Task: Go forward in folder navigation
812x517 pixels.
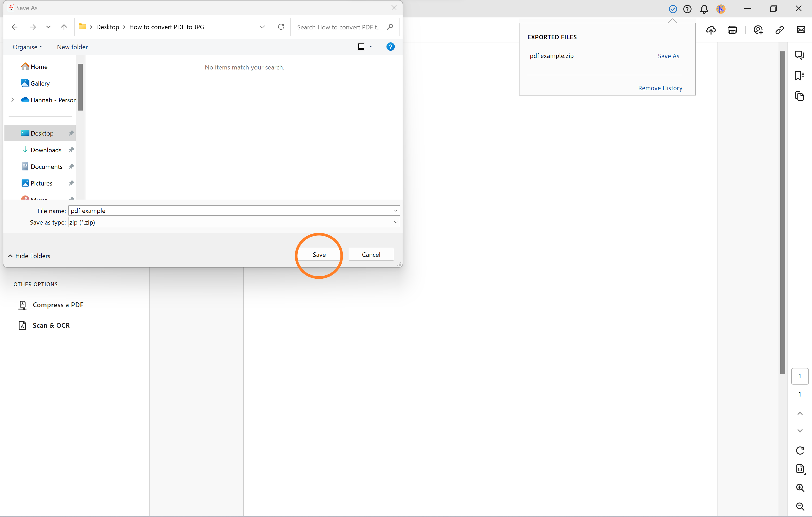Action: point(33,27)
